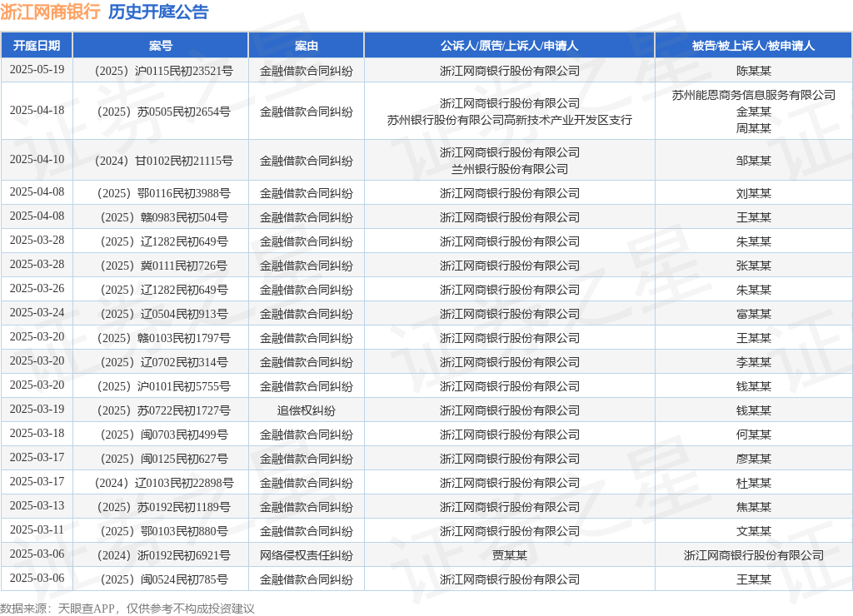Click defendant cell 陈某某
Viewport: 853px width, 616px height.
753,71
